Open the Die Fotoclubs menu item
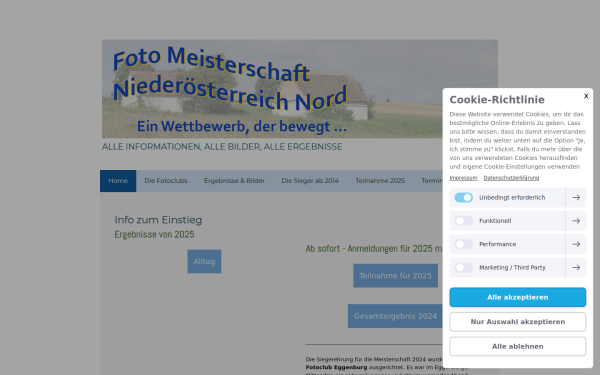The width and height of the screenshot is (600, 375). (x=166, y=181)
